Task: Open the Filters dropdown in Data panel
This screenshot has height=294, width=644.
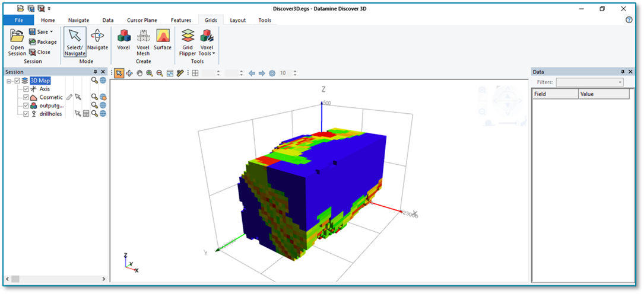Action: point(589,82)
